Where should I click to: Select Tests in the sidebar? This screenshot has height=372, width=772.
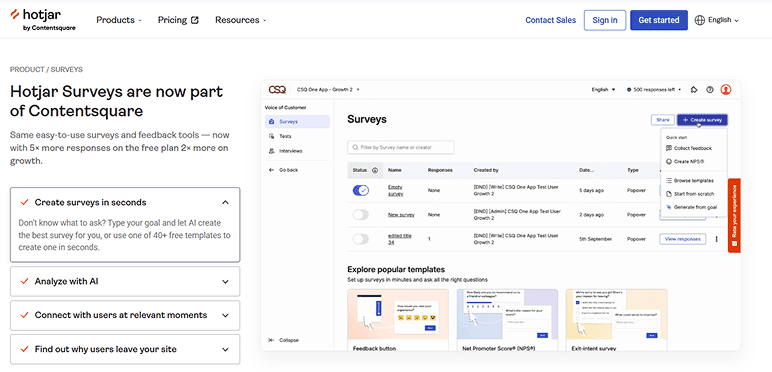point(297,136)
